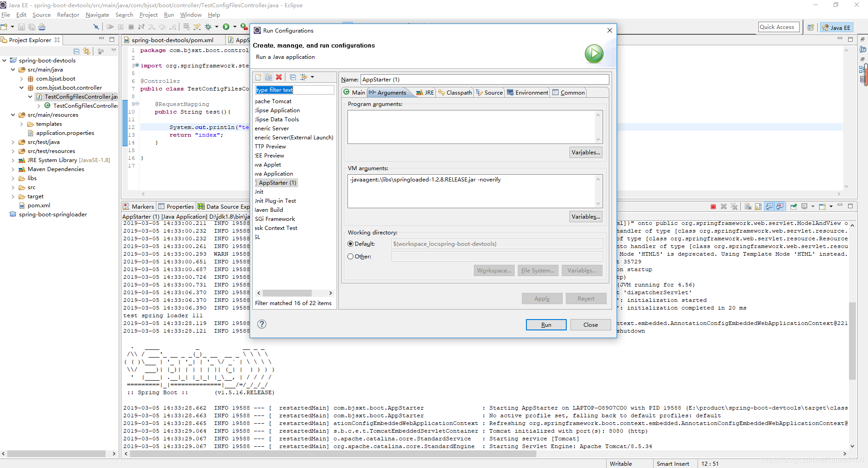
Task: Click the type filter text field
Action: coord(294,90)
